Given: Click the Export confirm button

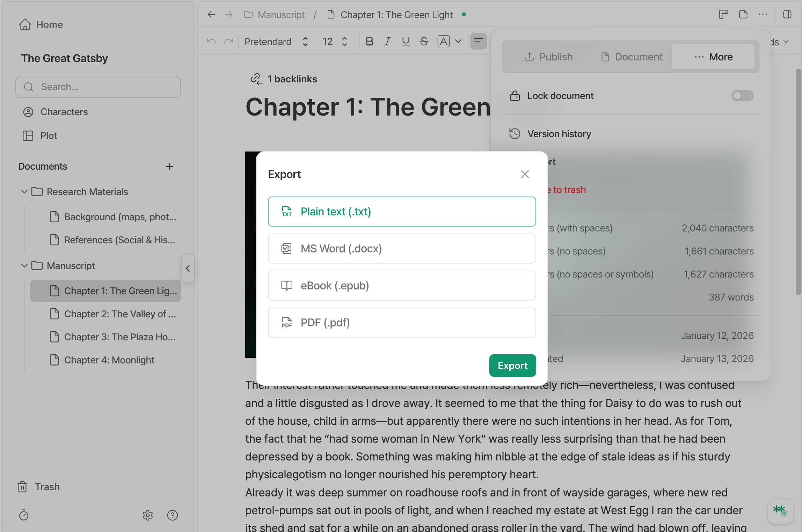Looking at the screenshot, I should point(512,365).
